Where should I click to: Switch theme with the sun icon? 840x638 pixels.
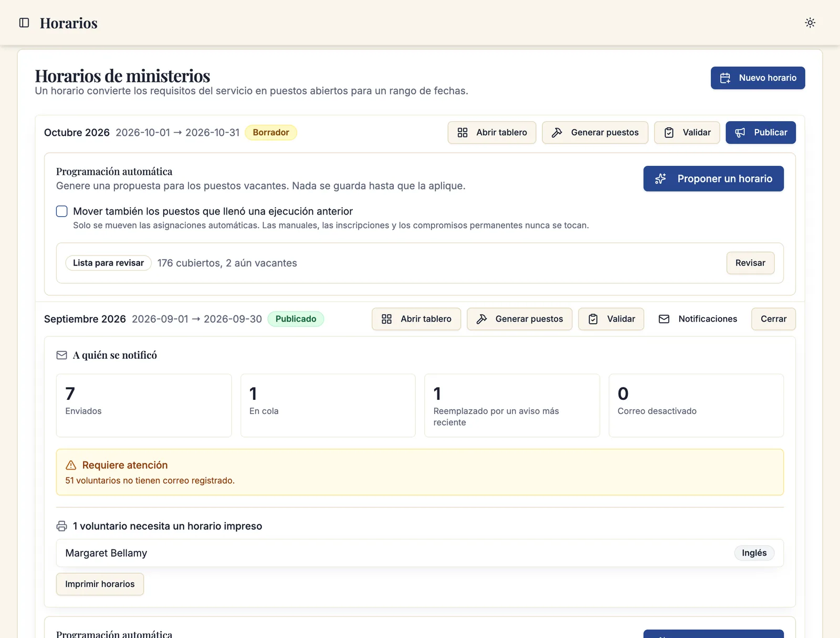[x=810, y=23]
